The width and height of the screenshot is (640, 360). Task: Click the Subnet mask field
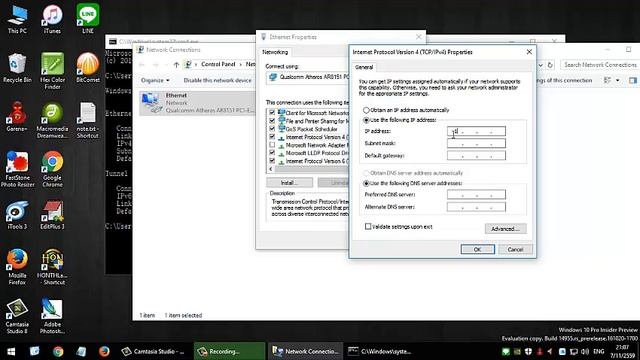[476, 143]
